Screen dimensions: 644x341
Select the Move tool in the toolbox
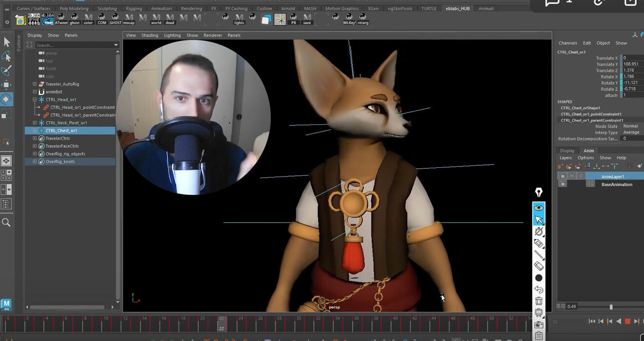[6, 85]
